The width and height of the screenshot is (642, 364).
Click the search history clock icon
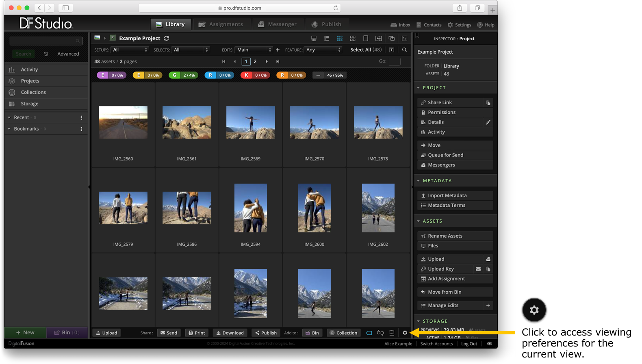pos(46,54)
